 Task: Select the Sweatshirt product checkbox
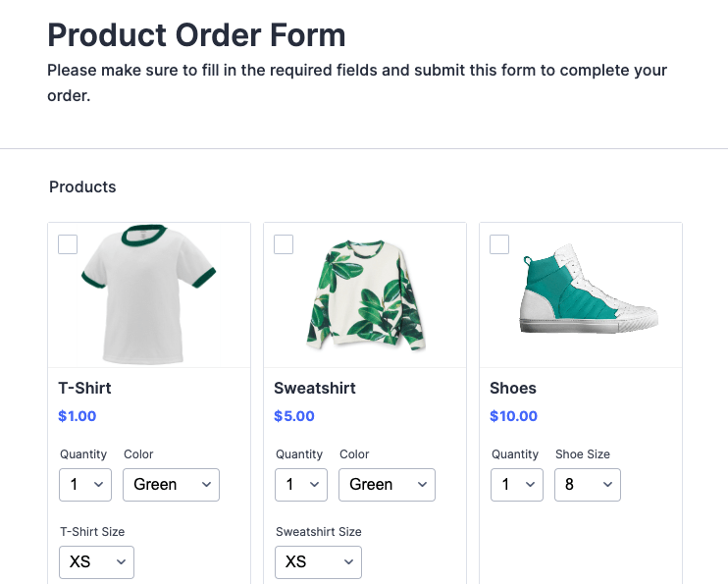click(x=284, y=244)
